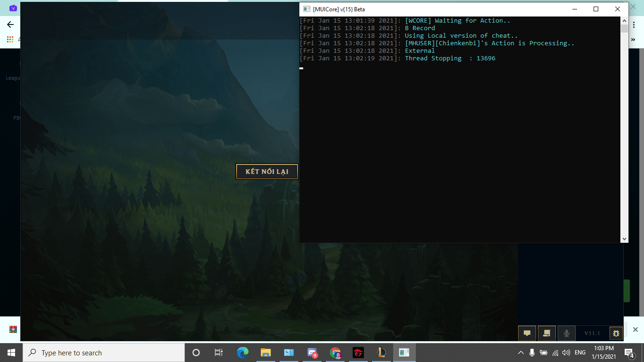Open Task View on taskbar
644x362 pixels.
click(219, 353)
